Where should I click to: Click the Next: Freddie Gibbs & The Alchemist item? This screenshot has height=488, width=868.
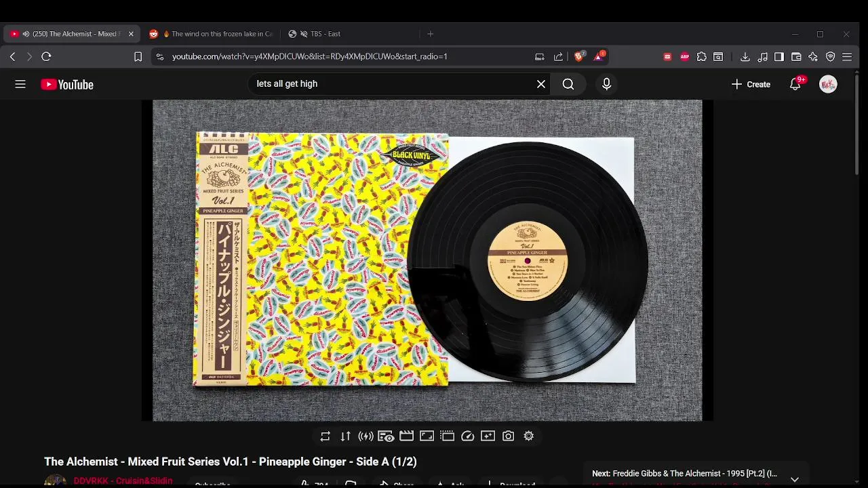(x=684, y=474)
